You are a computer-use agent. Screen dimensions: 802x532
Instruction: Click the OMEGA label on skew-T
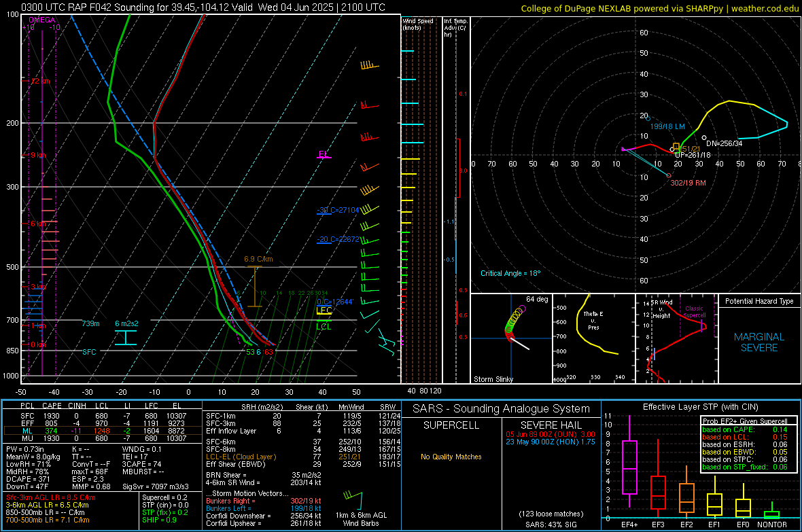(x=42, y=20)
